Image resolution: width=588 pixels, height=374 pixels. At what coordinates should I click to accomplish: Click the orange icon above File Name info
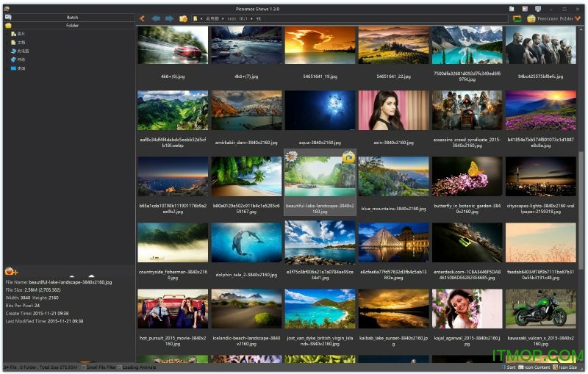pos(11,272)
